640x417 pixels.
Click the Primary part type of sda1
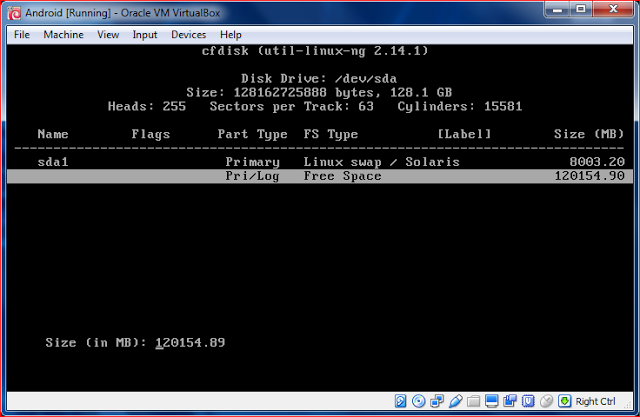[x=253, y=162]
